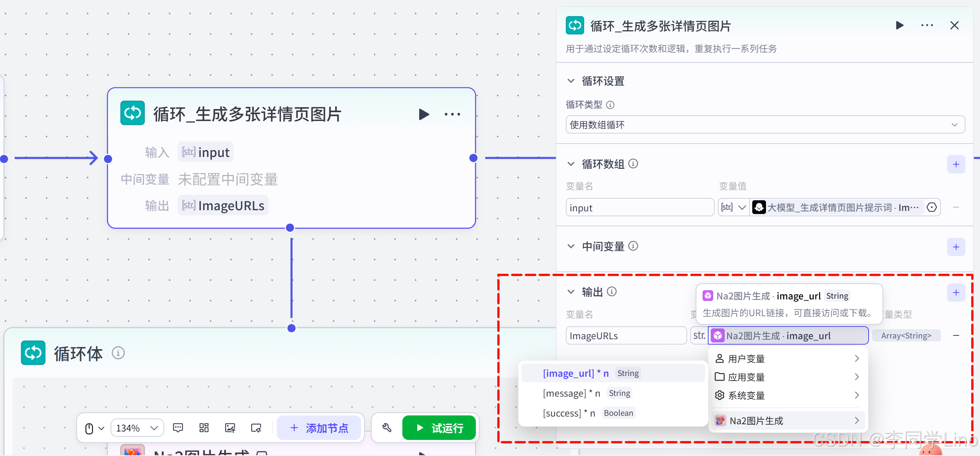Click the image export icon in toolbar
980x456 pixels.
[230, 428]
